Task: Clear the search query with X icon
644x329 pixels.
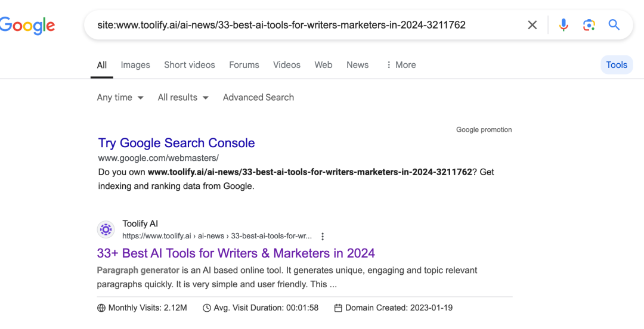Action: [532, 25]
